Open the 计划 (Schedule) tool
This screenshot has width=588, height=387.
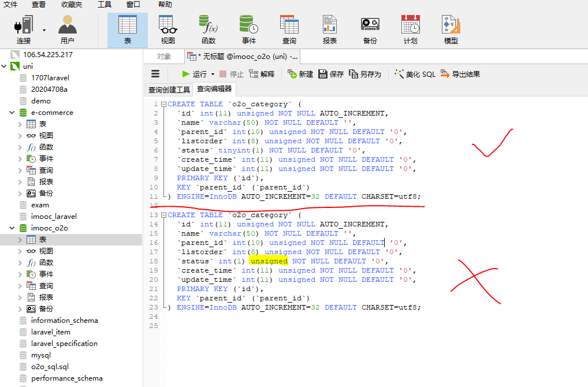pyautogui.click(x=411, y=29)
